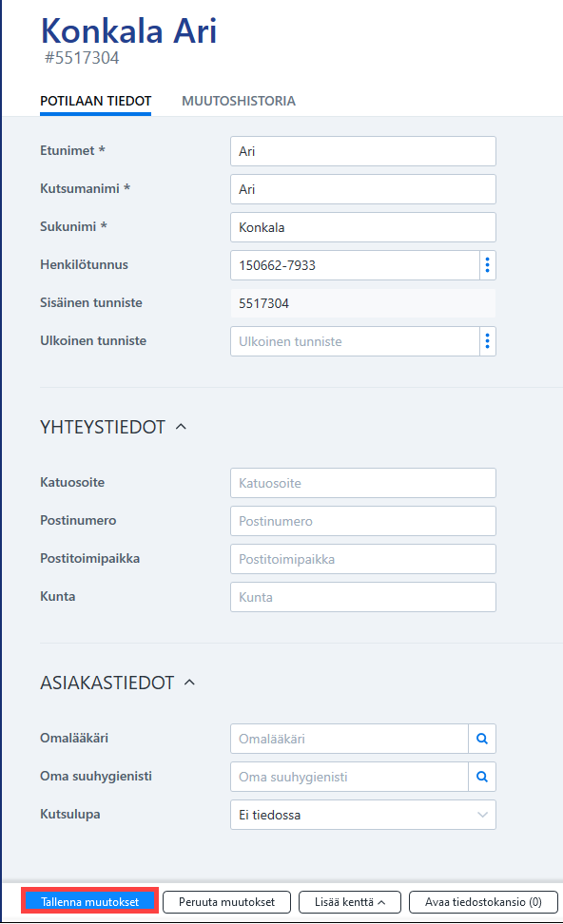Focus the Kunta input field
This screenshot has height=924, width=563.
pyautogui.click(x=363, y=597)
